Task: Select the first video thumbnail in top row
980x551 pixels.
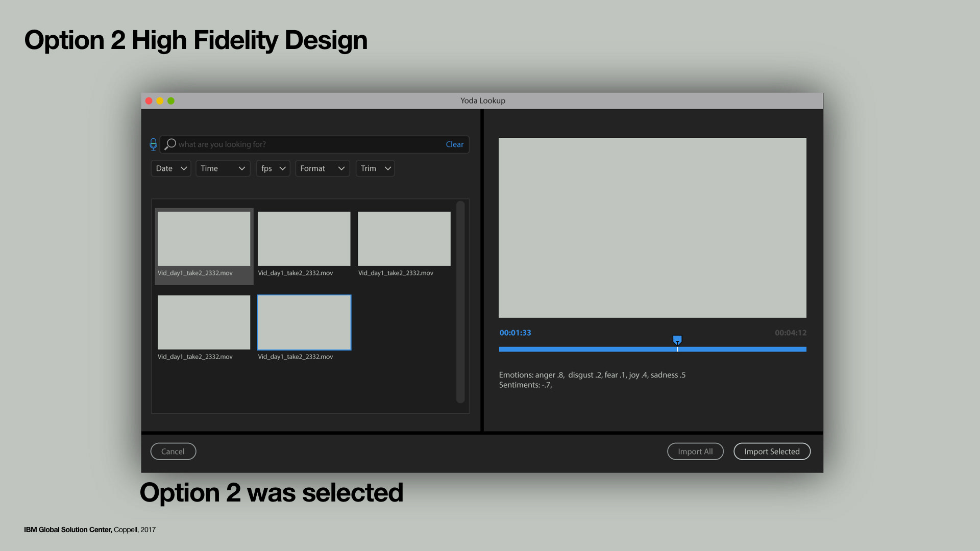Action: (204, 239)
